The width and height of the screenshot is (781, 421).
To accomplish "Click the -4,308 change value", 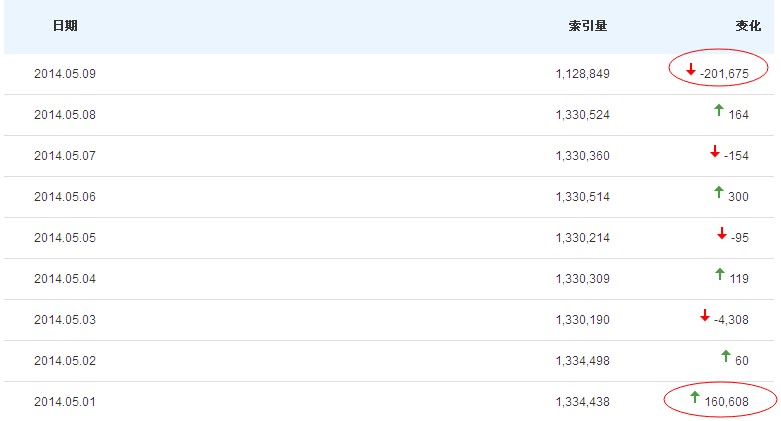I will (x=731, y=320).
